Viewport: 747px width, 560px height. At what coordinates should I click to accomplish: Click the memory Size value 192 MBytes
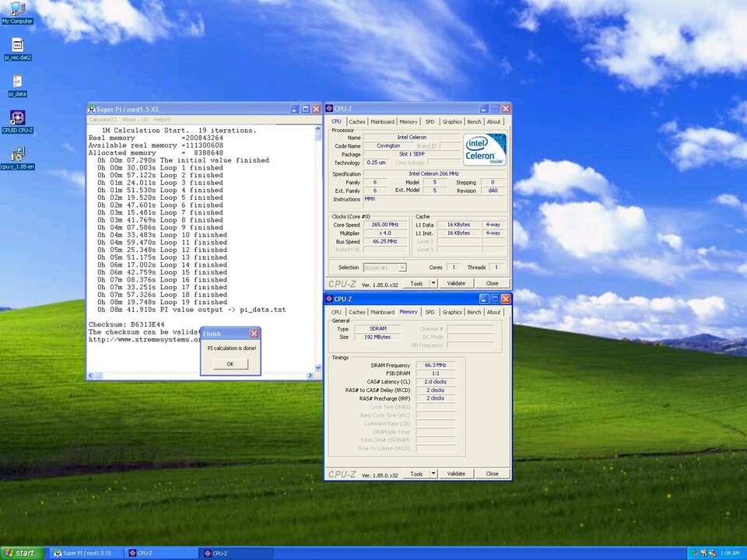point(378,337)
